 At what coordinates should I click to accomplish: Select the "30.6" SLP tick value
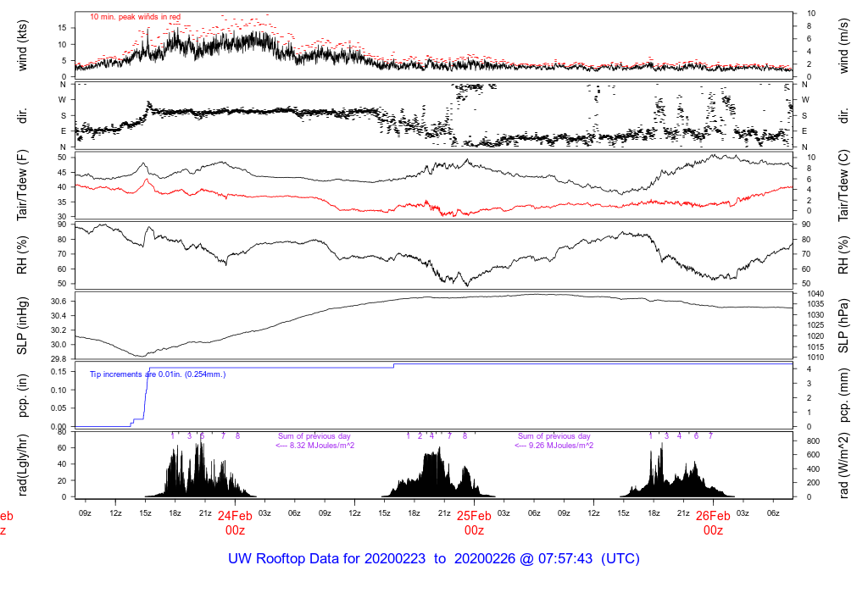click(58, 302)
